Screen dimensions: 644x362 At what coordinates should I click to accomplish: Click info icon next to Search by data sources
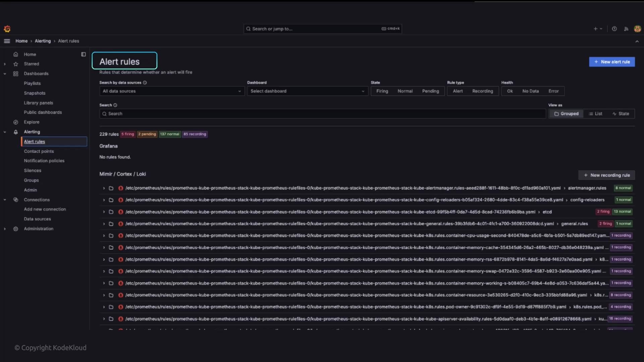[x=145, y=83]
